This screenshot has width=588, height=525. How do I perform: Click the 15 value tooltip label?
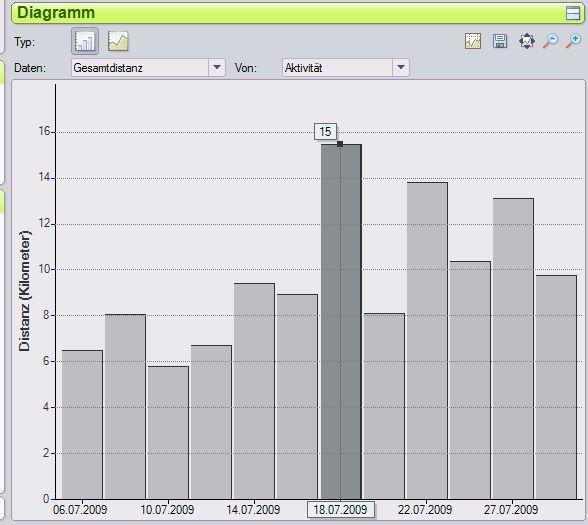click(x=325, y=132)
